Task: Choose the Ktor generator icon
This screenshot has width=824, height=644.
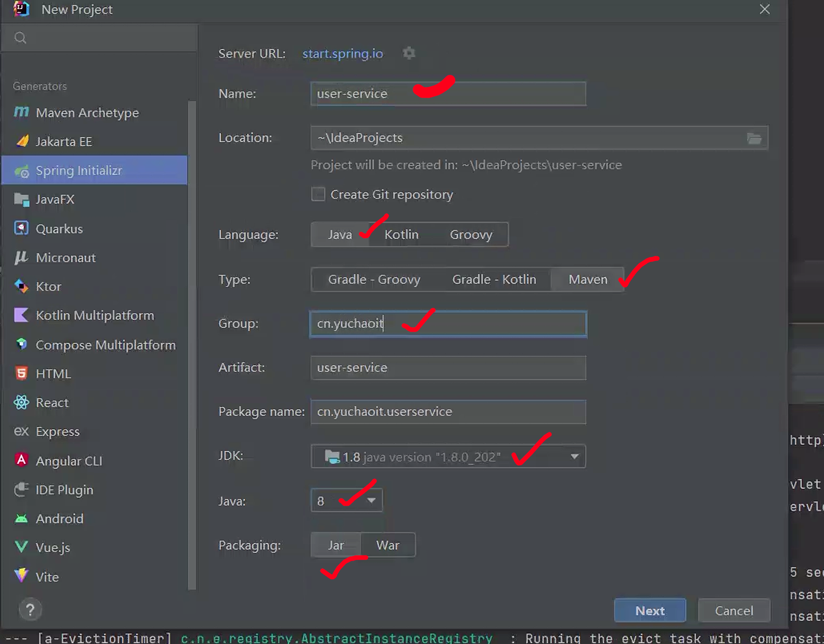Action: pos(21,286)
